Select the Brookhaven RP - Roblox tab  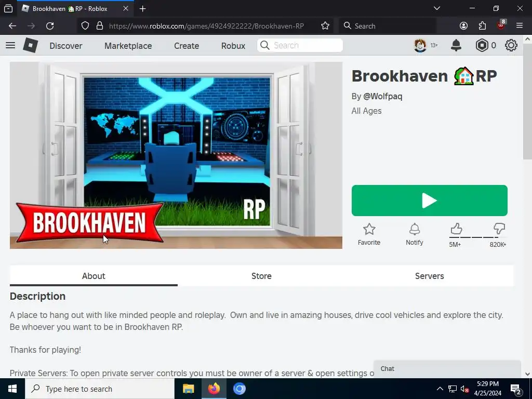point(75,8)
